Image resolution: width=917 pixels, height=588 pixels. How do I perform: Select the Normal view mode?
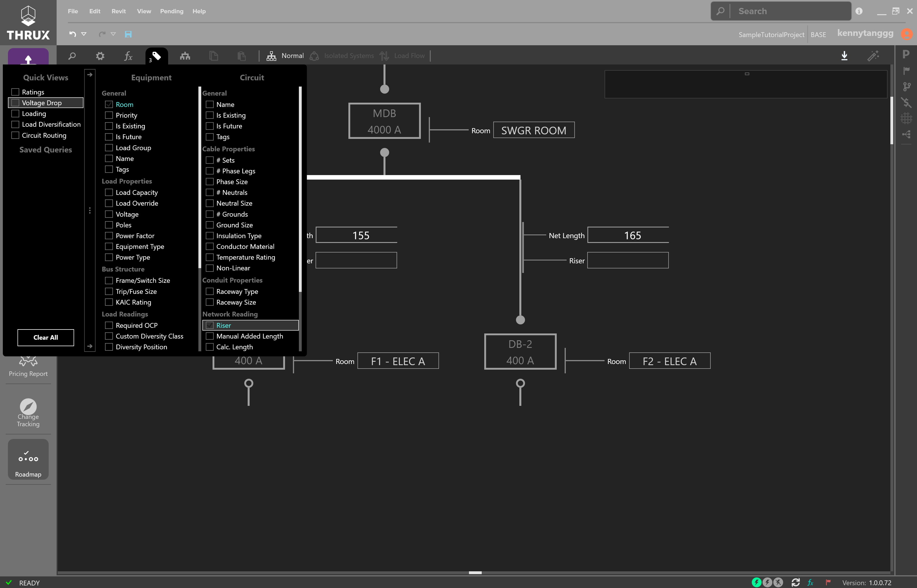click(x=285, y=56)
